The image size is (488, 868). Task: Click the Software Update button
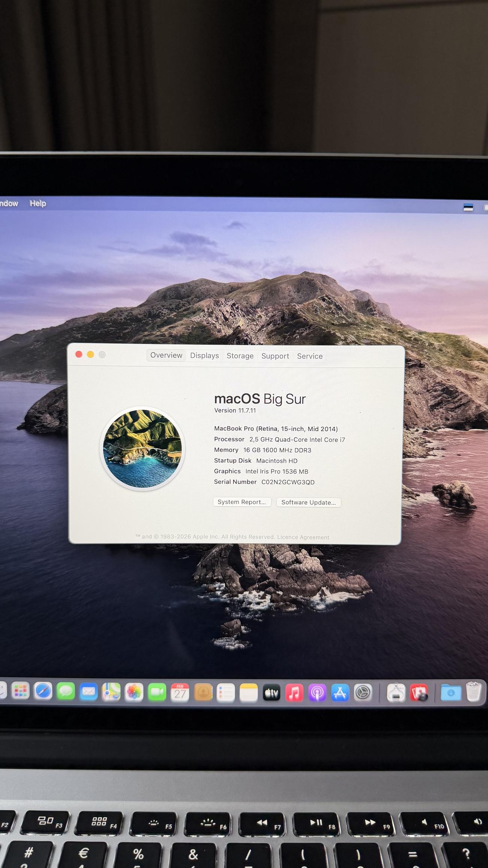point(309,503)
